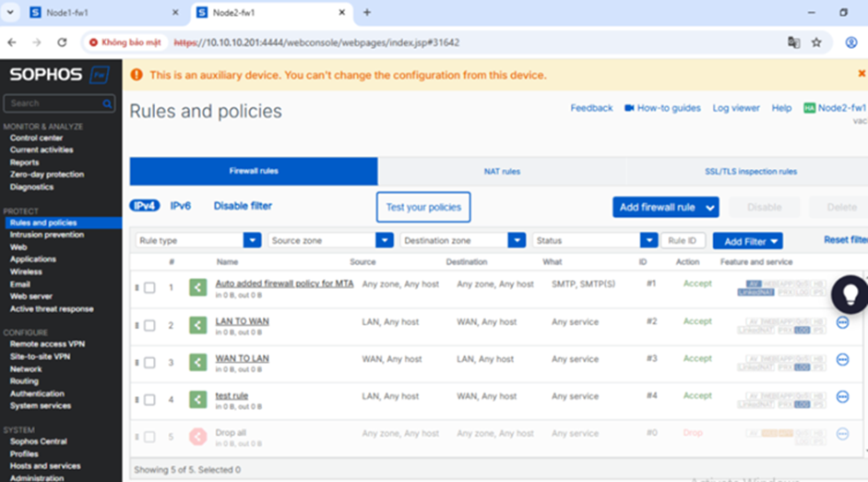Dismiss the auxiliary device warning banner
This screenshot has width=868, height=482.
862,74
